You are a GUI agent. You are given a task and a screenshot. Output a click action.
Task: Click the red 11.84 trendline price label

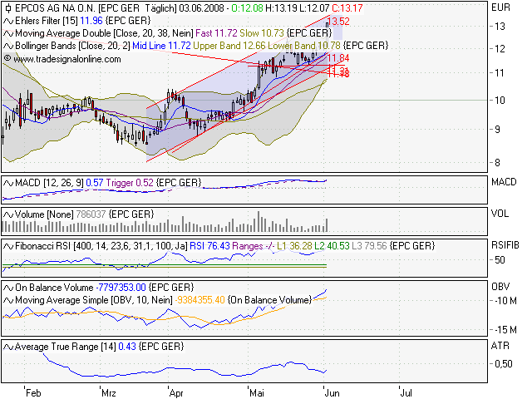click(x=338, y=58)
